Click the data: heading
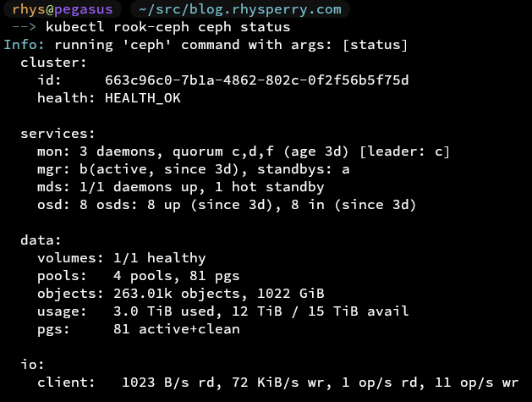 [41, 240]
